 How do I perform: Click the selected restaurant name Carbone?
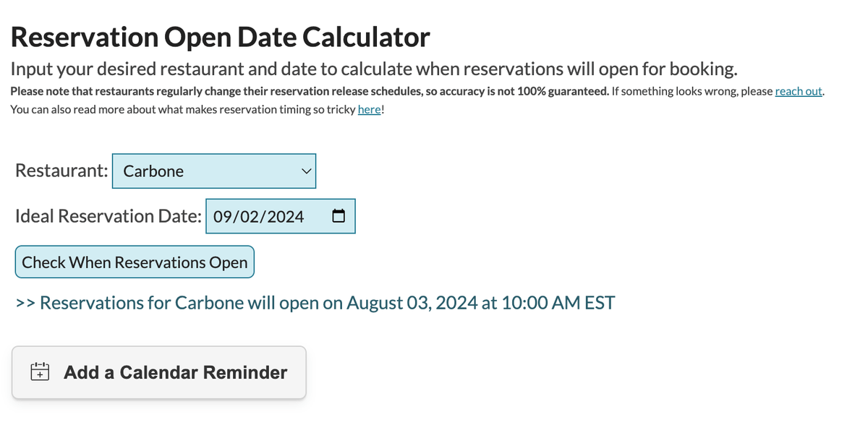(152, 171)
